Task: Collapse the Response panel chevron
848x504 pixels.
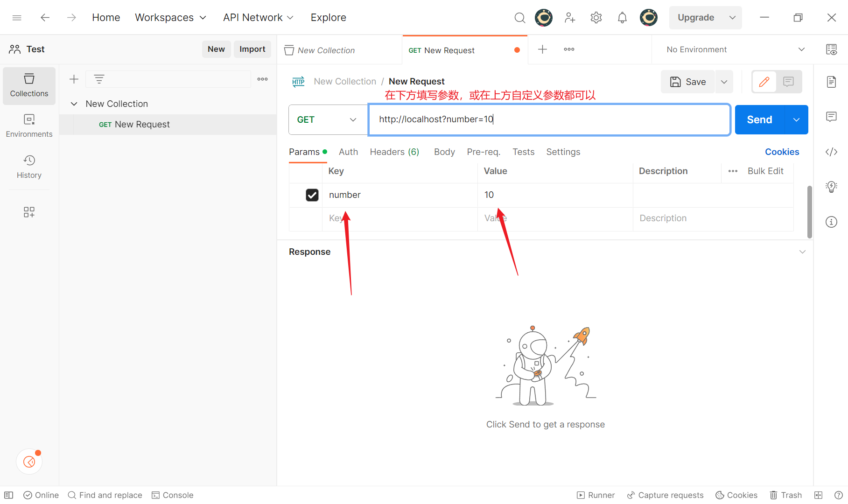Action: pyautogui.click(x=802, y=252)
